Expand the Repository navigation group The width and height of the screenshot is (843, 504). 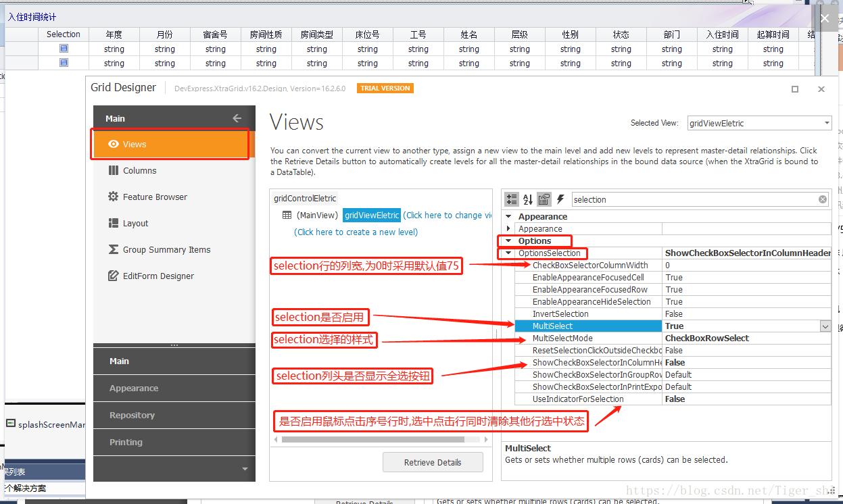click(x=174, y=415)
